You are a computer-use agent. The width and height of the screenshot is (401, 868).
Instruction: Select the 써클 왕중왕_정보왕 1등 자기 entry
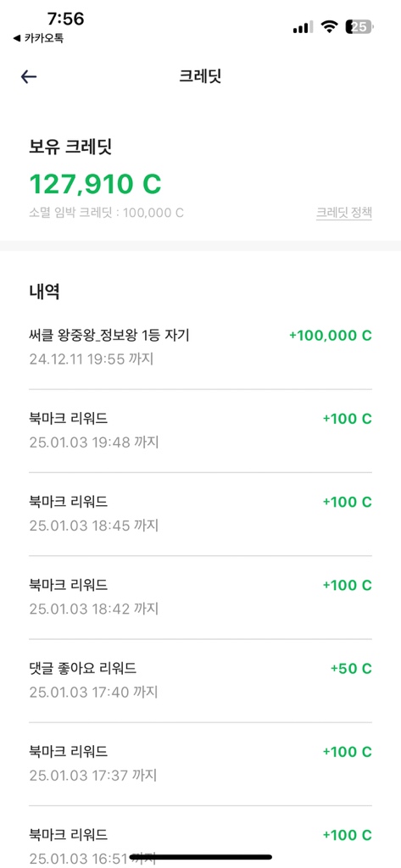(200, 347)
